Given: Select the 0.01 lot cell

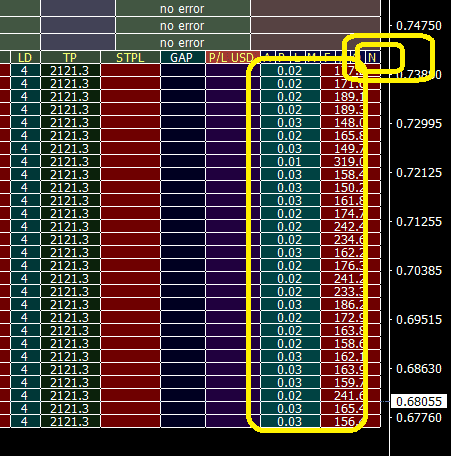Looking at the screenshot, I should click(290, 162).
